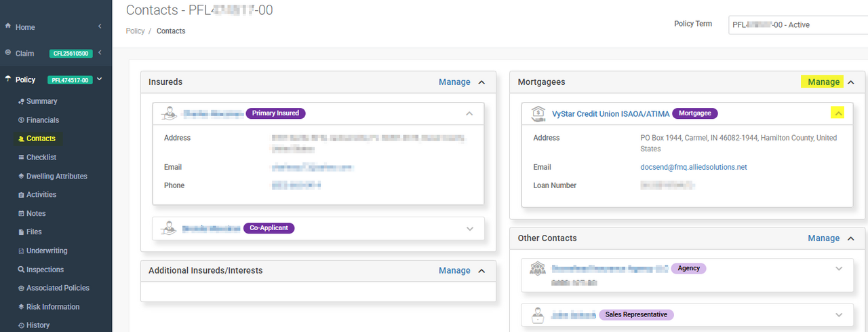
Task: Open the Policy Term dropdown
Action: pos(797,25)
